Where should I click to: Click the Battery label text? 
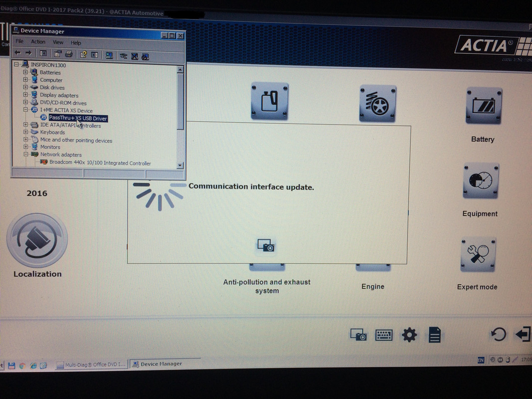(483, 139)
